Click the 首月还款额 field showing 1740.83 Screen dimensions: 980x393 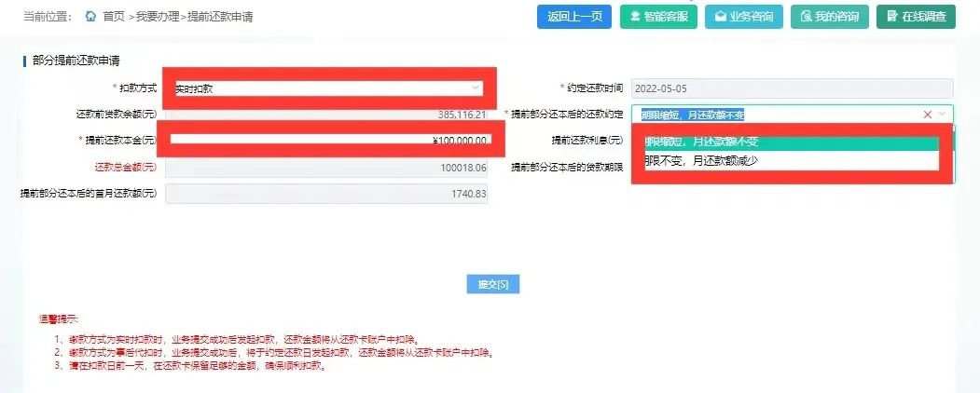pyautogui.click(x=326, y=194)
